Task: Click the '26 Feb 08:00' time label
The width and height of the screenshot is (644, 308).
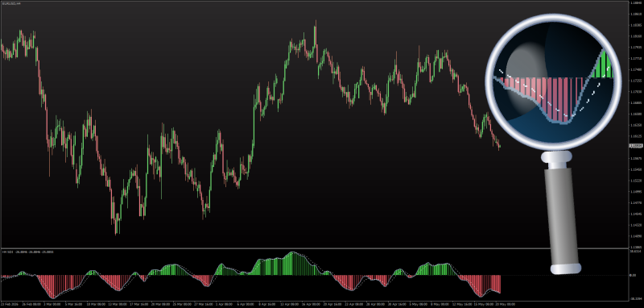Action: (x=31, y=305)
